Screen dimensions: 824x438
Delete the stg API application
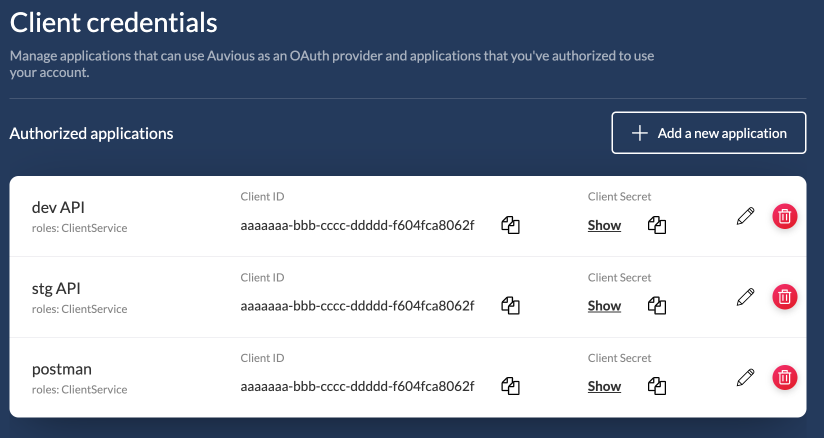coord(785,296)
